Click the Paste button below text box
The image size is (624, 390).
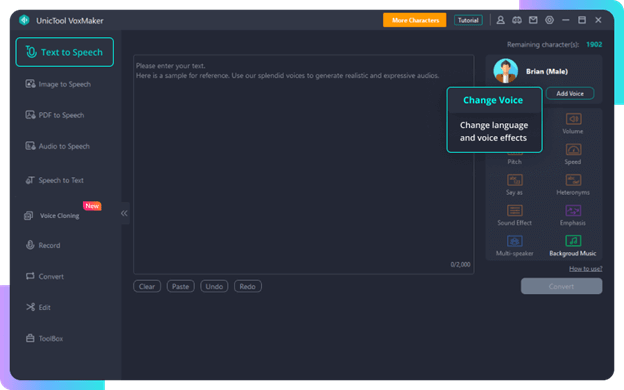180,287
